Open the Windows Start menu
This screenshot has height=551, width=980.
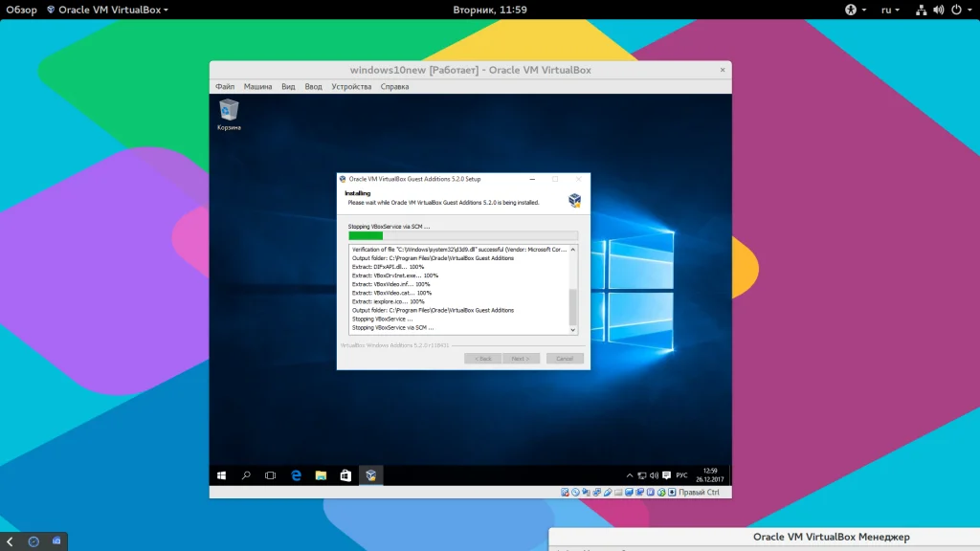click(x=221, y=474)
